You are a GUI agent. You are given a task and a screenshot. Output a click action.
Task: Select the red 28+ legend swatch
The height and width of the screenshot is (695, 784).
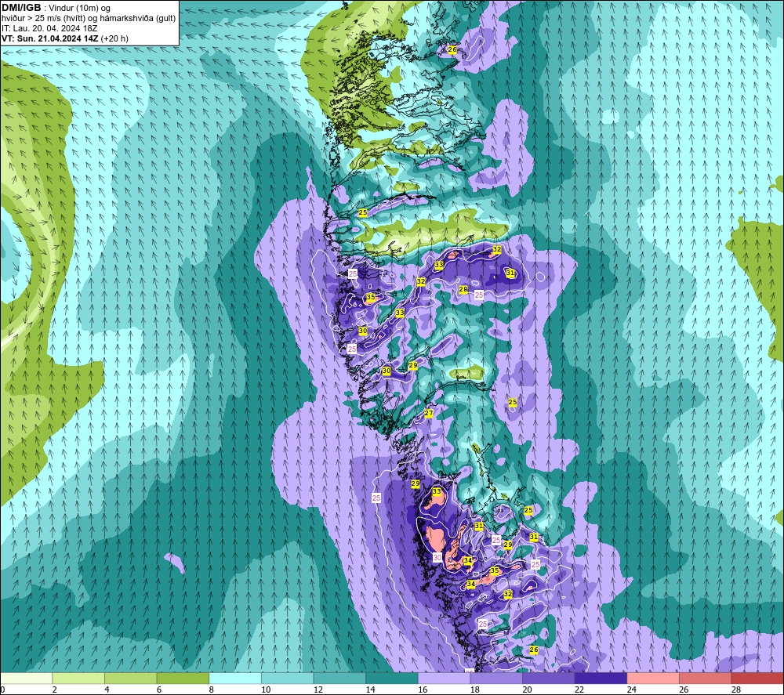click(x=757, y=678)
